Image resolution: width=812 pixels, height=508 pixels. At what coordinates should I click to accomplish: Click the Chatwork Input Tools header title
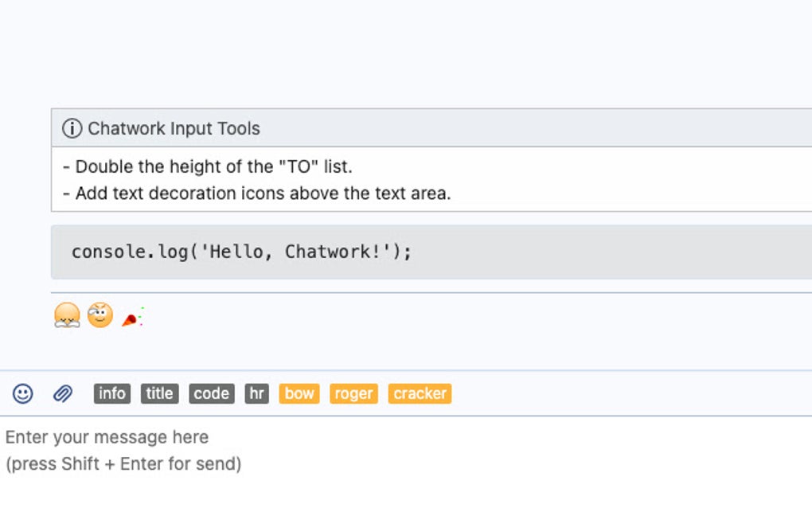(175, 127)
